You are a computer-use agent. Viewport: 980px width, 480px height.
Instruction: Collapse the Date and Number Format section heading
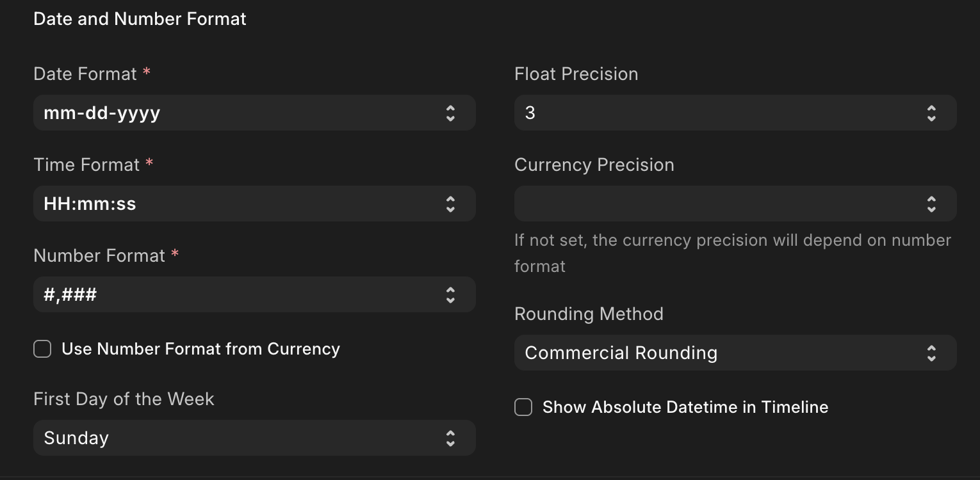pos(140,19)
